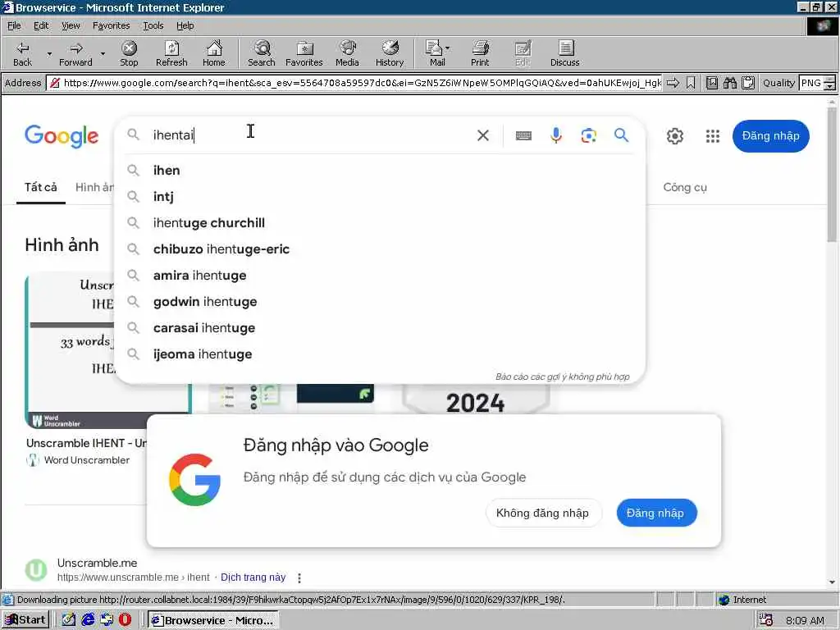Screen dimensions: 840x630
Task: Click the top-right Đăng nhập button
Action: click(771, 136)
